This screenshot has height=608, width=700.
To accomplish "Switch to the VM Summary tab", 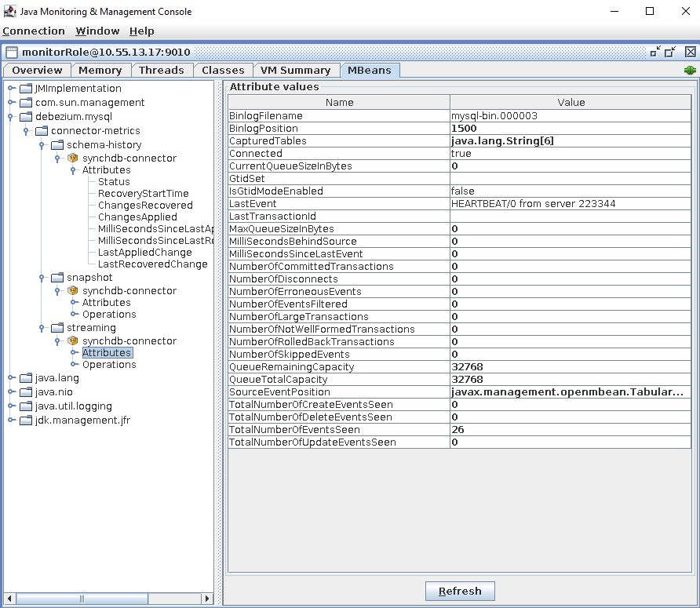I will pyautogui.click(x=295, y=71).
